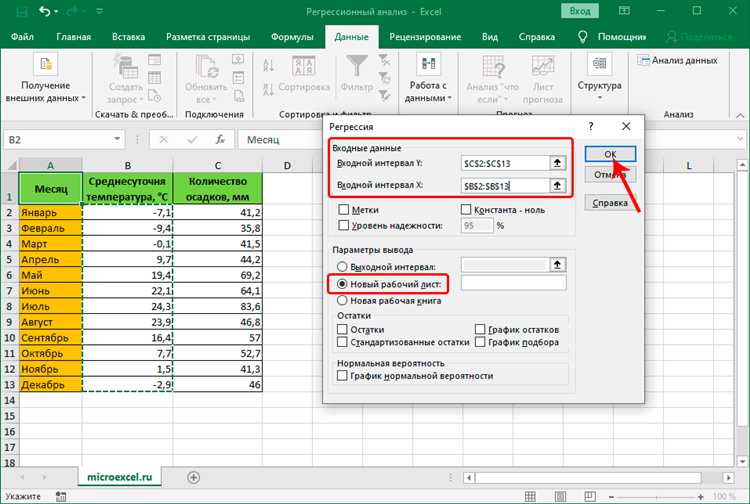Click the Undo arrow in title bar
This screenshot has height=504, width=750.
[44, 11]
